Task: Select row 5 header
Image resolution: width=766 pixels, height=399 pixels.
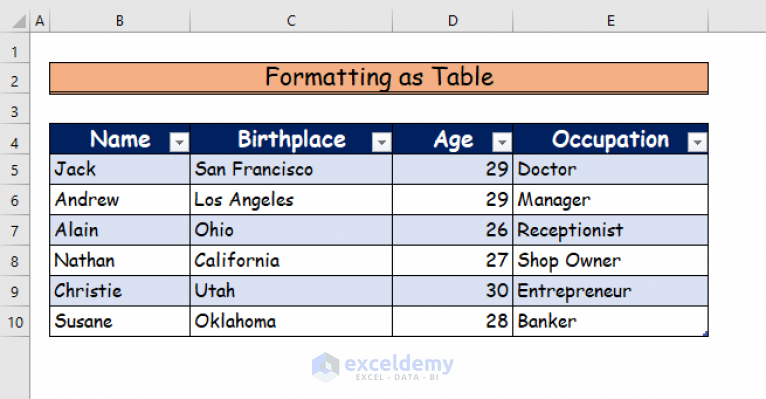Action: click(15, 170)
